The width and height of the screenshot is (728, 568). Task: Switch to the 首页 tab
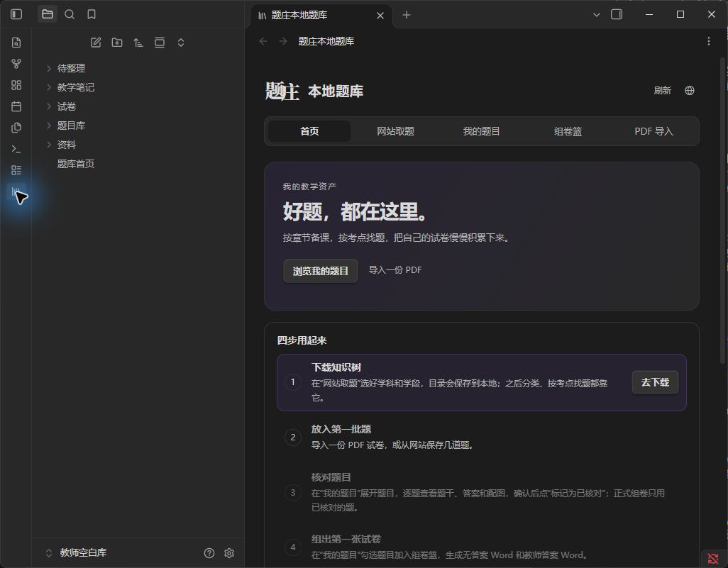click(x=309, y=131)
